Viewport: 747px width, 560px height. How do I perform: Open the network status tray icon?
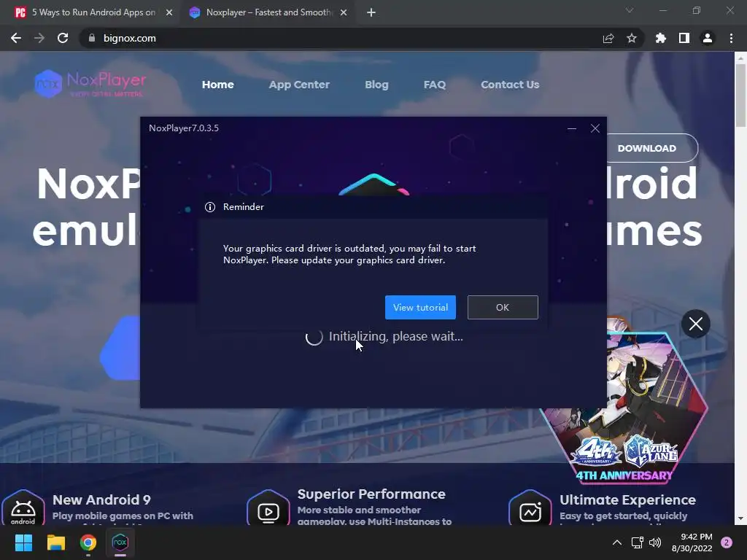pyautogui.click(x=637, y=542)
